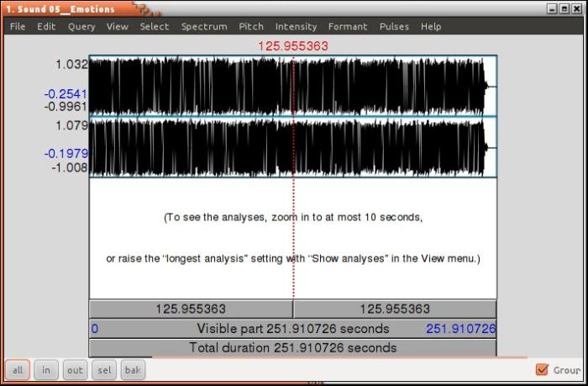The height and width of the screenshot is (386, 588).
Task: Click the blue value -0.2541
Action: pos(66,94)
